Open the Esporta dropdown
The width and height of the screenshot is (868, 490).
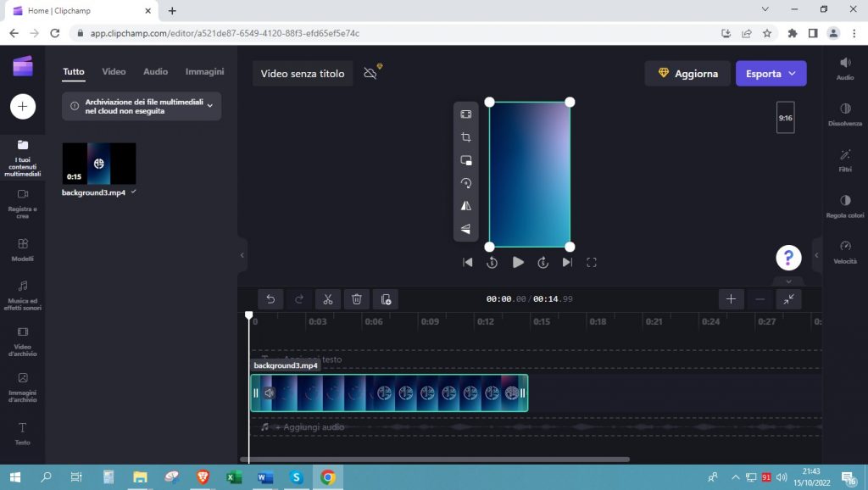pyautogui.click(x=771, y=73)
